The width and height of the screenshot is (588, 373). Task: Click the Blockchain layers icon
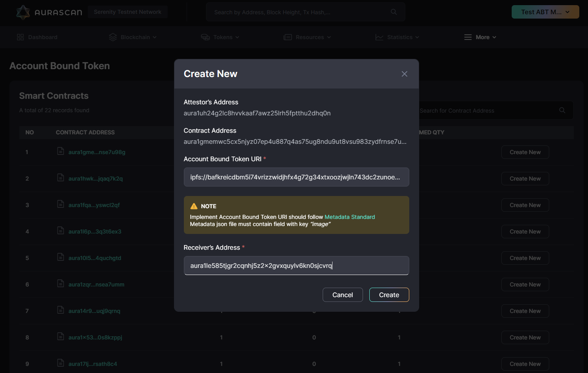click(x=113, y=37)
